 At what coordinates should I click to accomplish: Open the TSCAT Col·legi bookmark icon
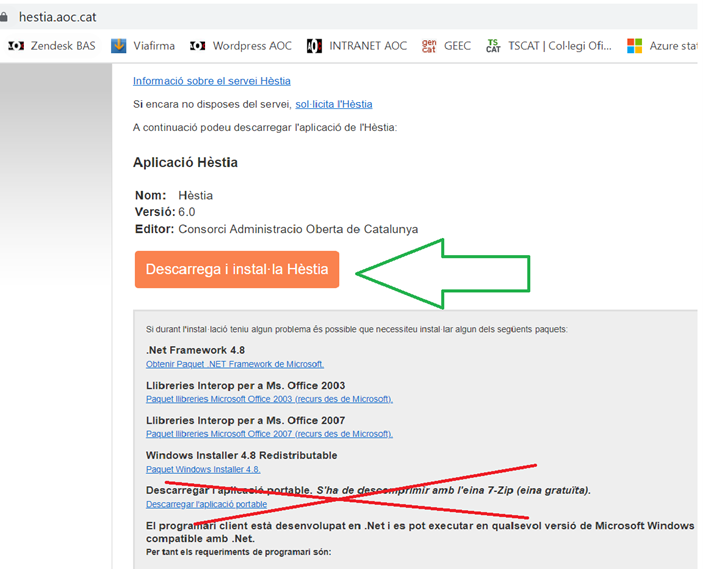pyautogui.click(x=493, y=45)
